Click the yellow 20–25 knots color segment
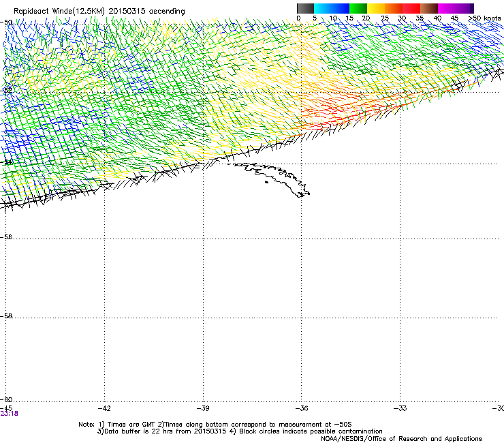504x443 pixels. [x=376, y=8]
